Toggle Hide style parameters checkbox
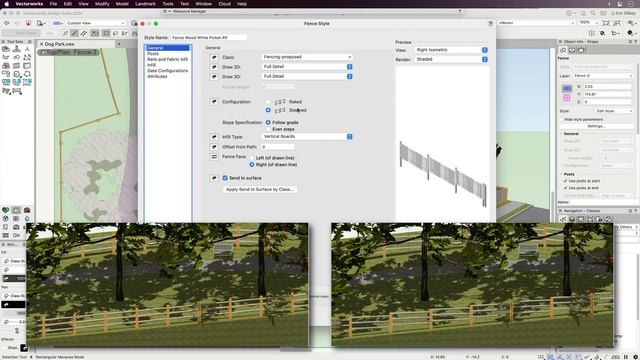This screenshot has width=640, height=360. pyautogui.click(x=561, y=120)
